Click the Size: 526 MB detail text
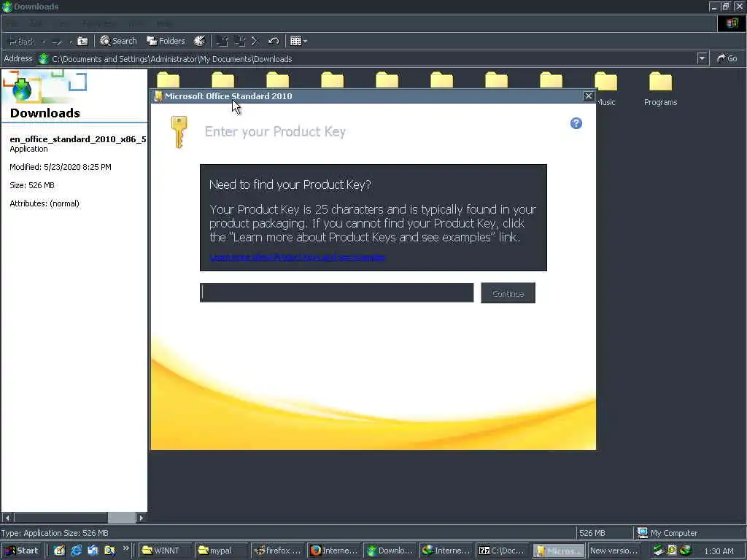The width and height of the screenshot is (747, 560). tap(32, 185)
